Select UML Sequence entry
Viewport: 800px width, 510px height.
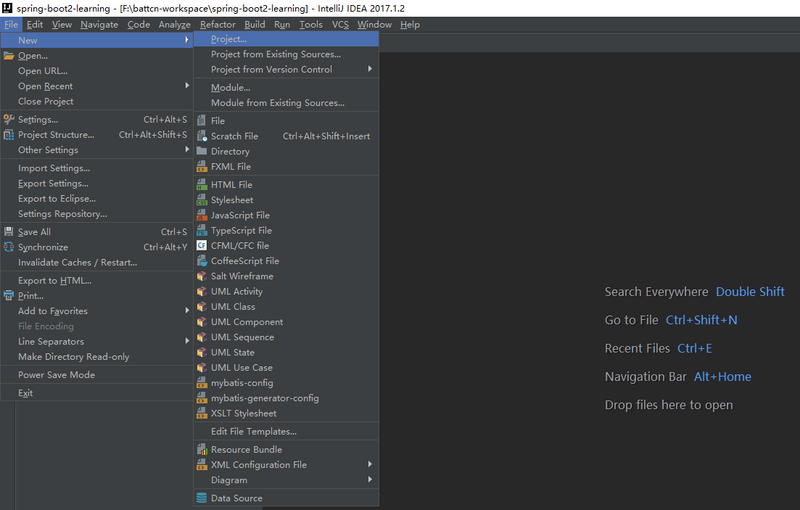(x=286, y=337)
